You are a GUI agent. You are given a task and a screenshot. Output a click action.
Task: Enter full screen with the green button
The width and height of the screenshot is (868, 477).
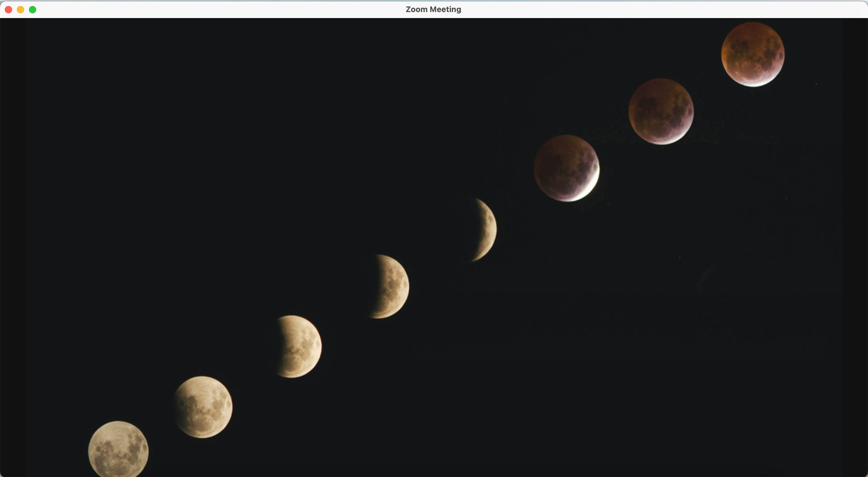coord(33,9)
